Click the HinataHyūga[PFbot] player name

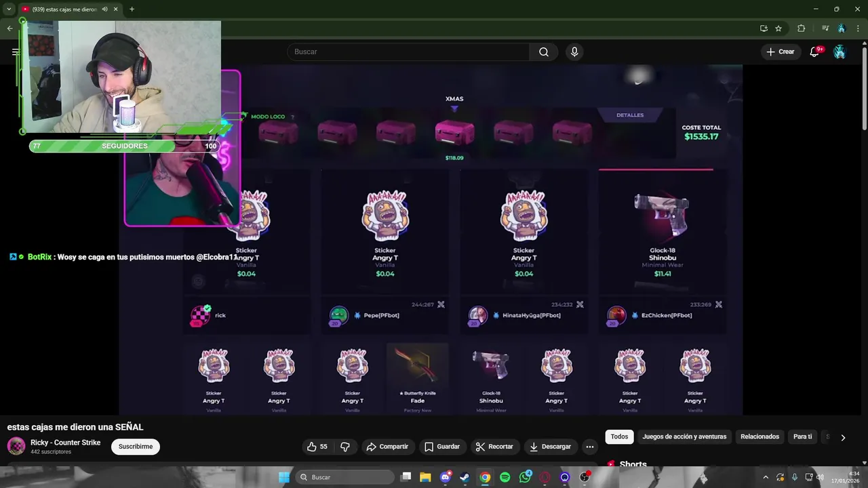(531, 315)
